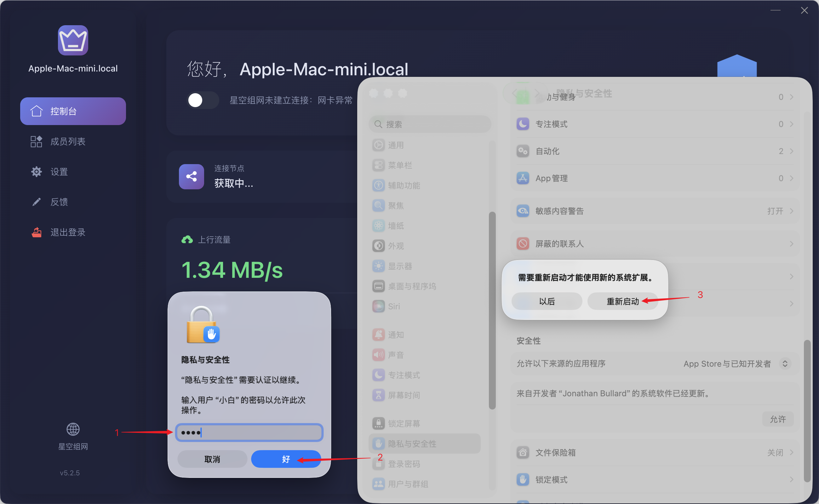Select the Siri icon in settings sidebar
The height and width of the screenshot is (504, 819).
(x=378, y=306)
